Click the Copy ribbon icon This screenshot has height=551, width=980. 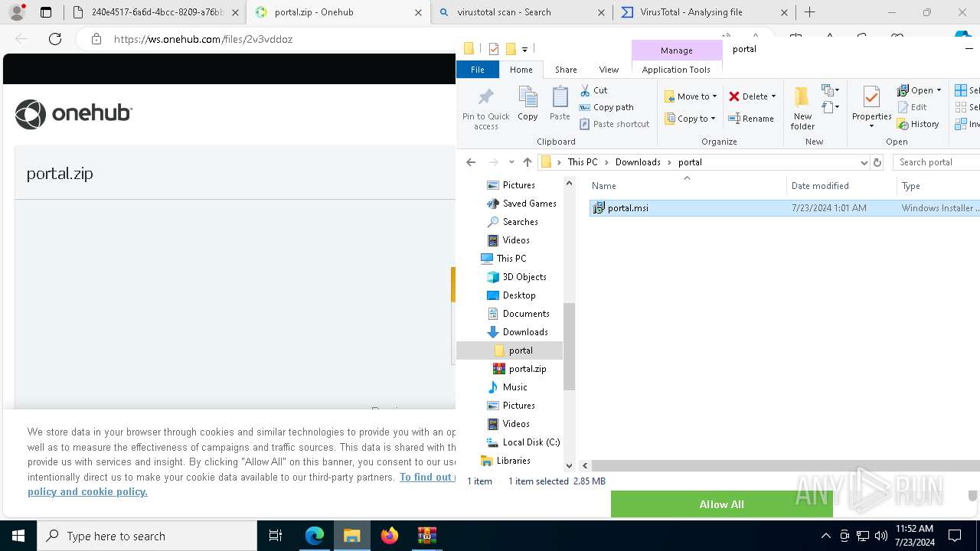pos(528,103)
